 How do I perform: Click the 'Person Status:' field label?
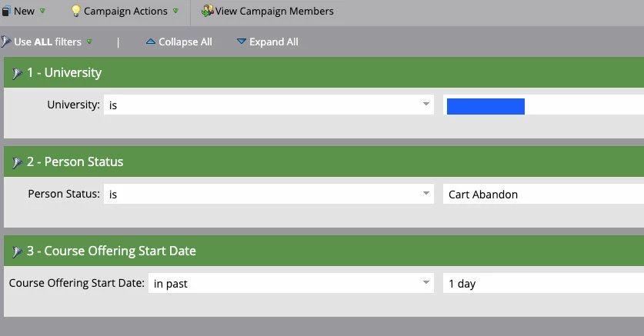[64, 194]
